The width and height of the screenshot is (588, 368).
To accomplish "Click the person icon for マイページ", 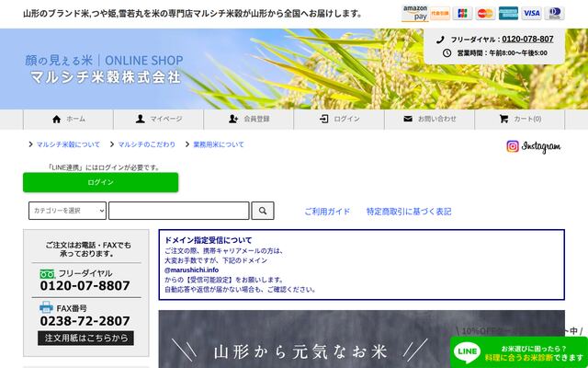I will [x=141, y=119].
